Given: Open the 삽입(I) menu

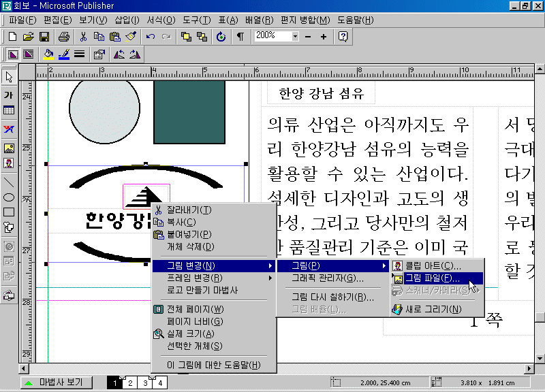Looking at the screenshot, I should 127,20.
